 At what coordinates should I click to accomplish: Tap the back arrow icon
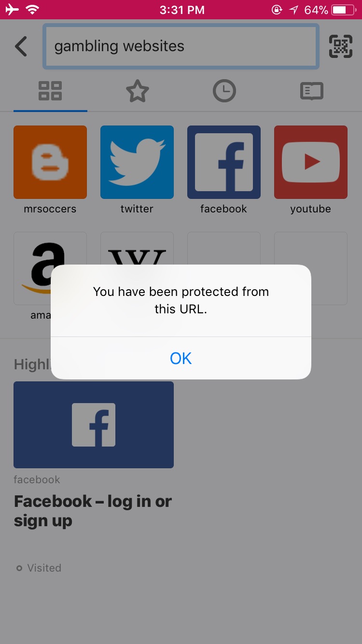click(21, 46)
